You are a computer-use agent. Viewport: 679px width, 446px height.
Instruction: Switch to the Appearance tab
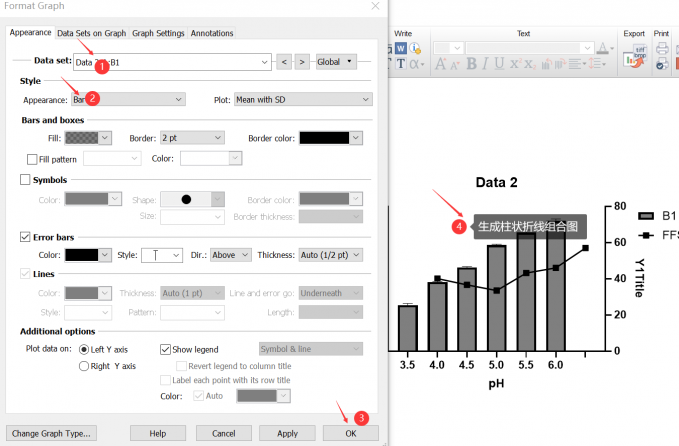tap(30, 32)
